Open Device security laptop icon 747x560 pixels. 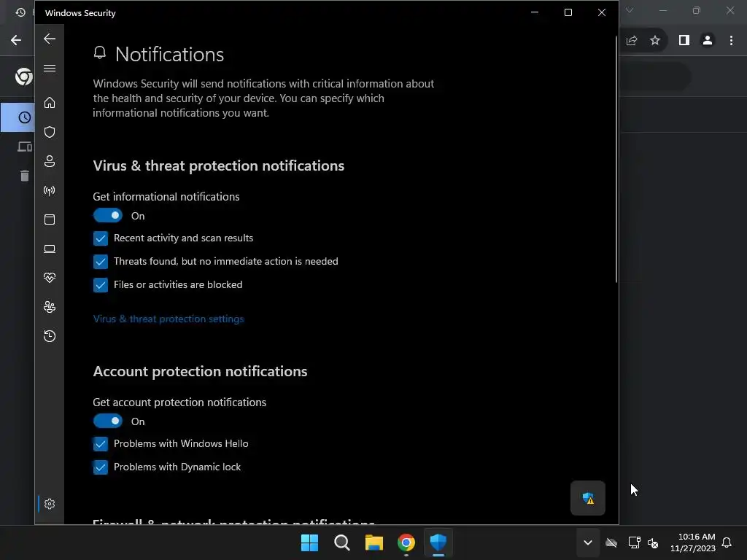[50, 249]
